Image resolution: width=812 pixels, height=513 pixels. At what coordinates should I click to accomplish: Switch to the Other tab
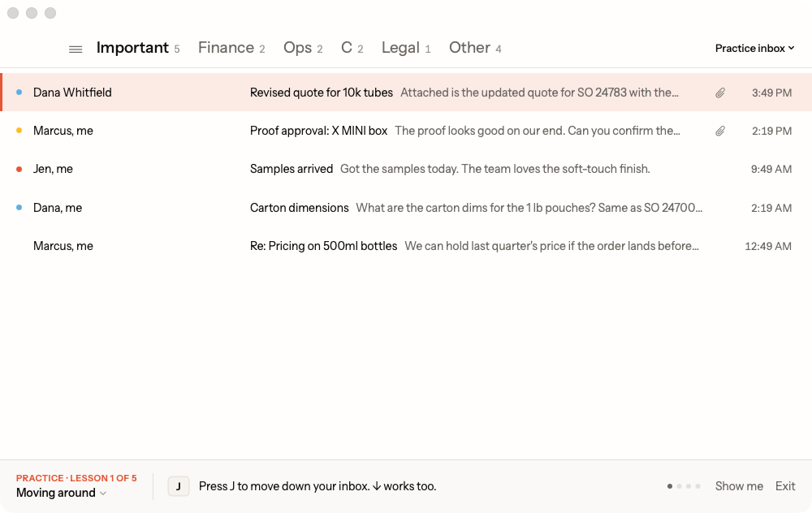(475, 48)
